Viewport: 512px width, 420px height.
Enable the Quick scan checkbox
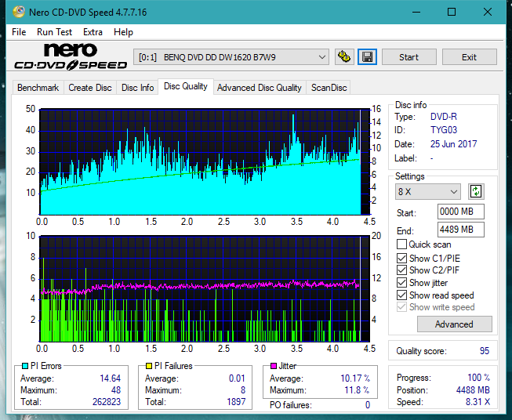401,244
